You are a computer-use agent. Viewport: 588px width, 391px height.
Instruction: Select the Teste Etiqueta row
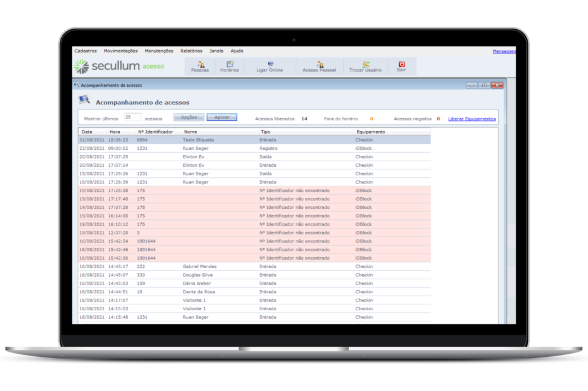tap(255, 140)
